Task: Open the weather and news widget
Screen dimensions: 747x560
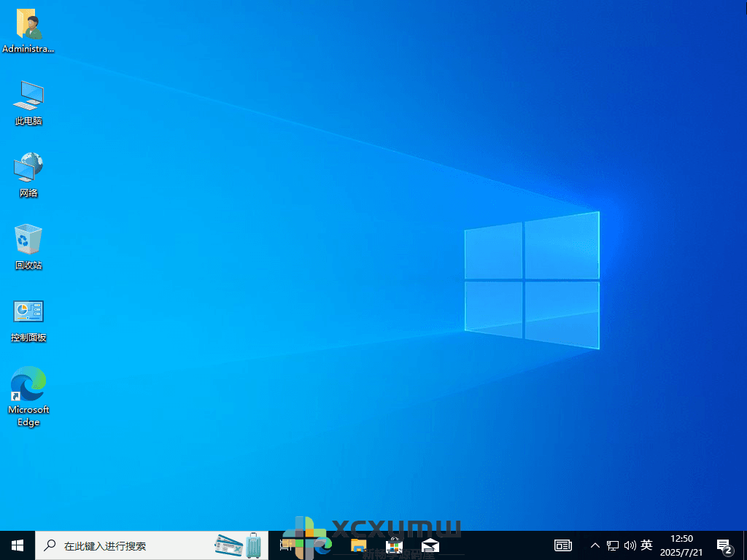Action: click(235, 545)
